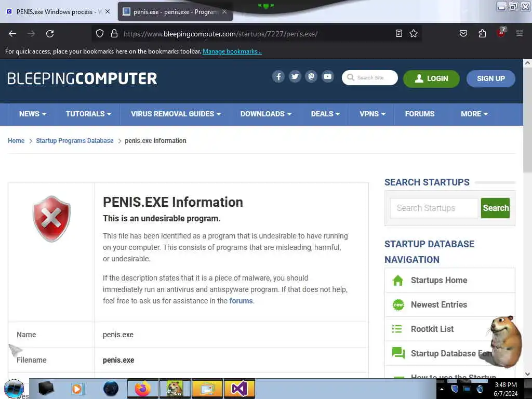Focus the Search Site input field
This screenshot has height=399, width=532.
pyautogui.click(x=370, y=78)
